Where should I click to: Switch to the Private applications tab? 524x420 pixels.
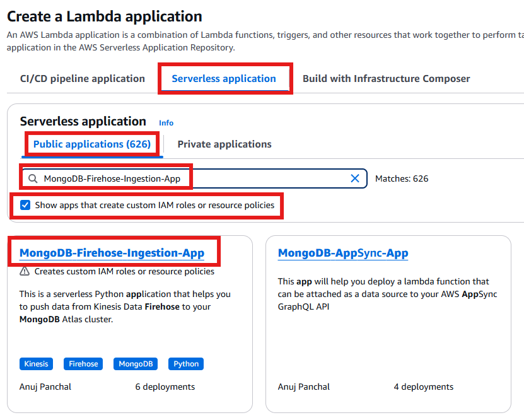pos(224,144)
